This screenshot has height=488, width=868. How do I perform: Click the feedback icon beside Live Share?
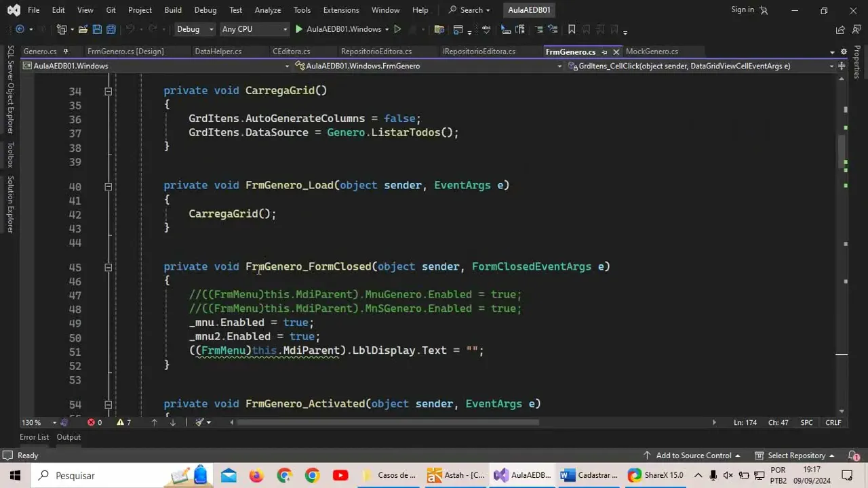855,29
